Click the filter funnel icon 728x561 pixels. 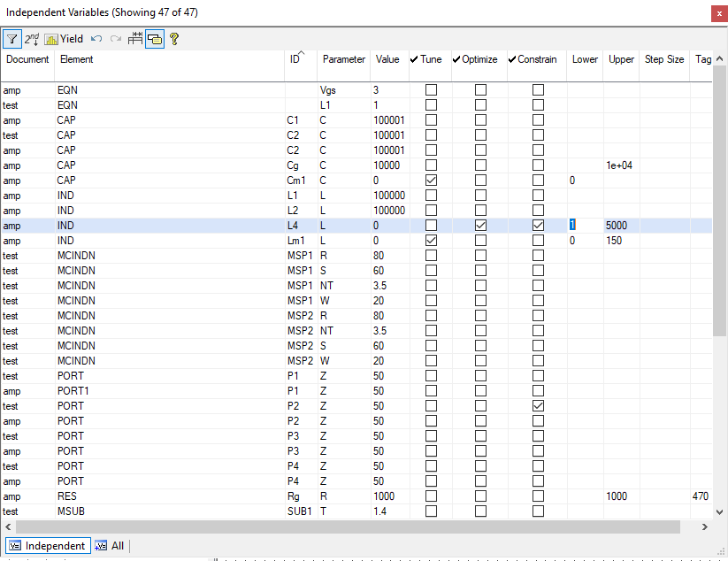12,39
